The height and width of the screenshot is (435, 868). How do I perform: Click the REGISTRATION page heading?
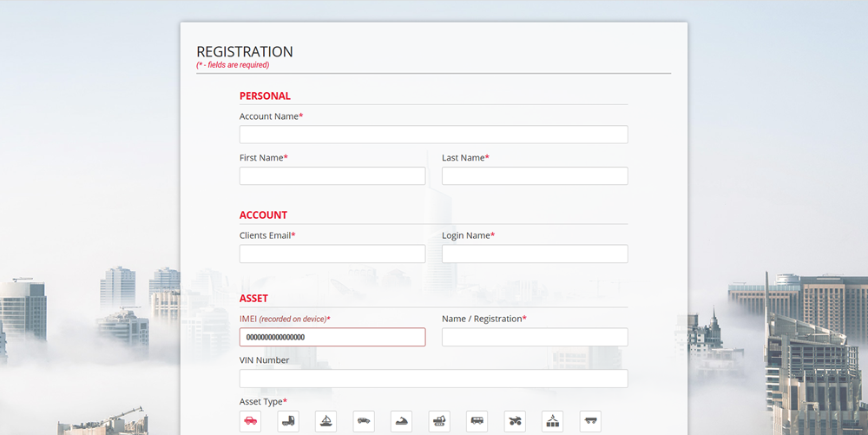(245, 52)
